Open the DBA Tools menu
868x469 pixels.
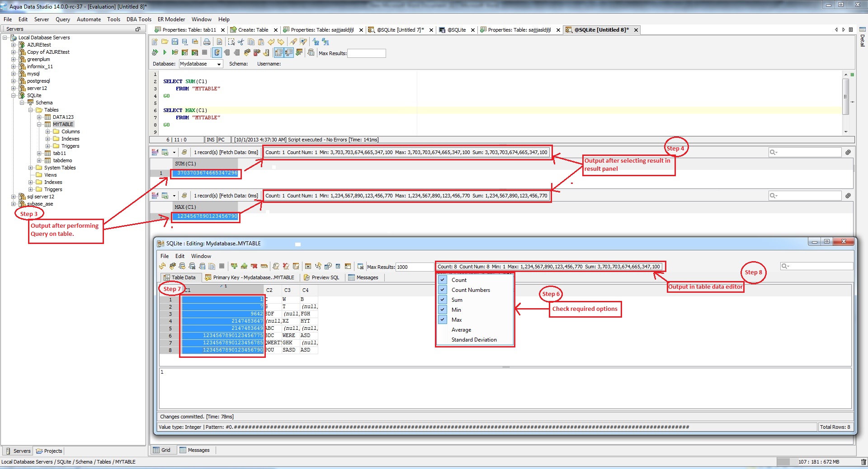(139, 19)
